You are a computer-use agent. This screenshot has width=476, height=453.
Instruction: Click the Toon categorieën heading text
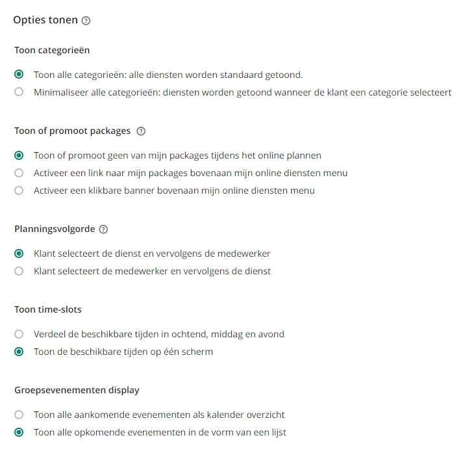52,50
